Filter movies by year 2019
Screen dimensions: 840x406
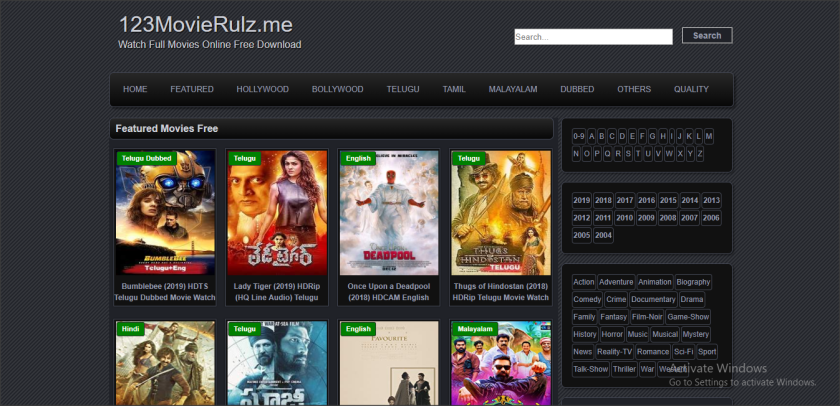pos(581,200)
